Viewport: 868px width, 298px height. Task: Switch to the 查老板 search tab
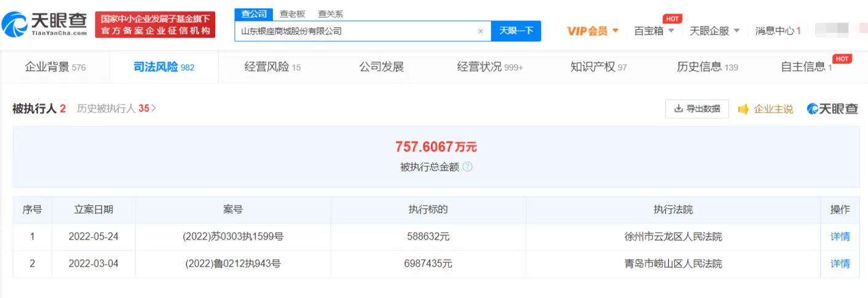click(x=292, y=14)
